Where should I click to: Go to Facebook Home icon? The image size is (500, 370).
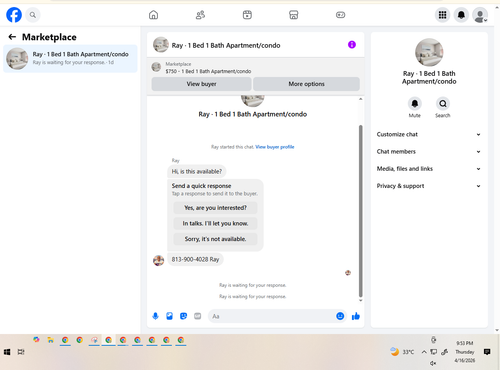click(x=153, y=15)
